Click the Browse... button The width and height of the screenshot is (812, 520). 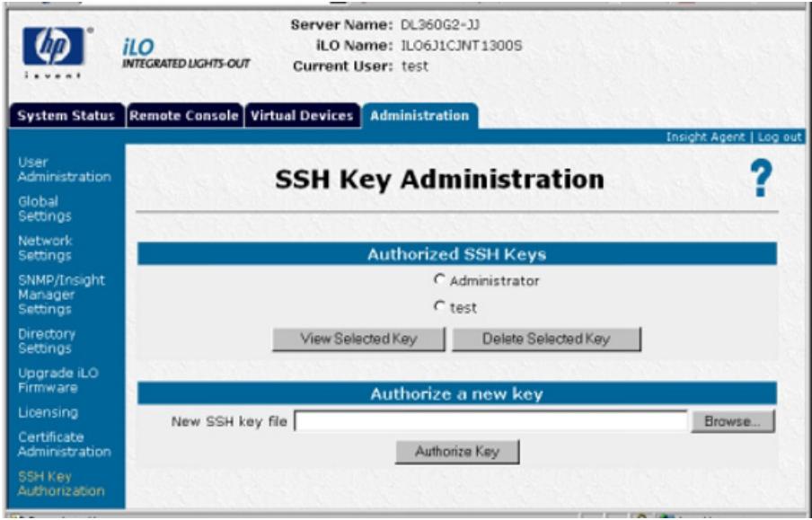(733, 421)
